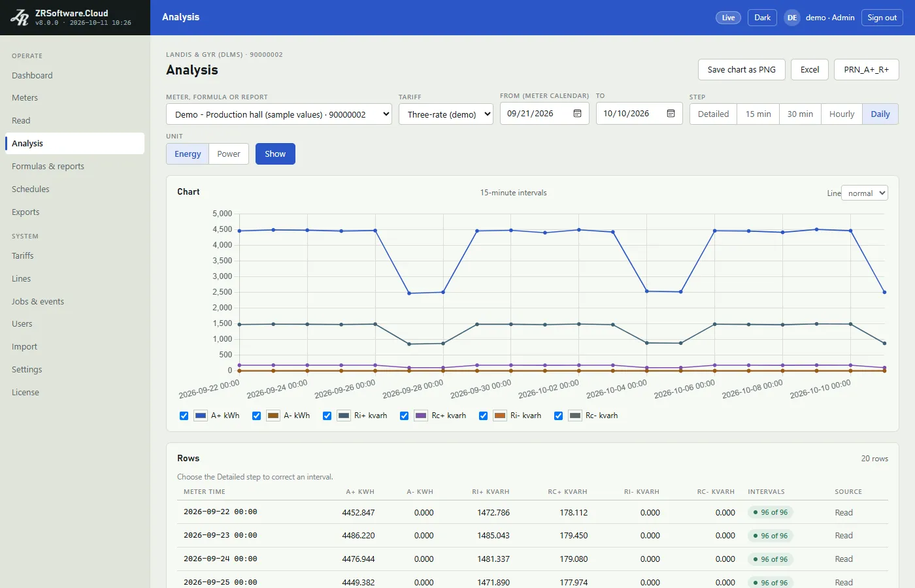Image resolution: width=915 pixels, height=588 pixels.
Task: Expand the Three-rate (demo) tariff dropdown
Action: (446, 114)
